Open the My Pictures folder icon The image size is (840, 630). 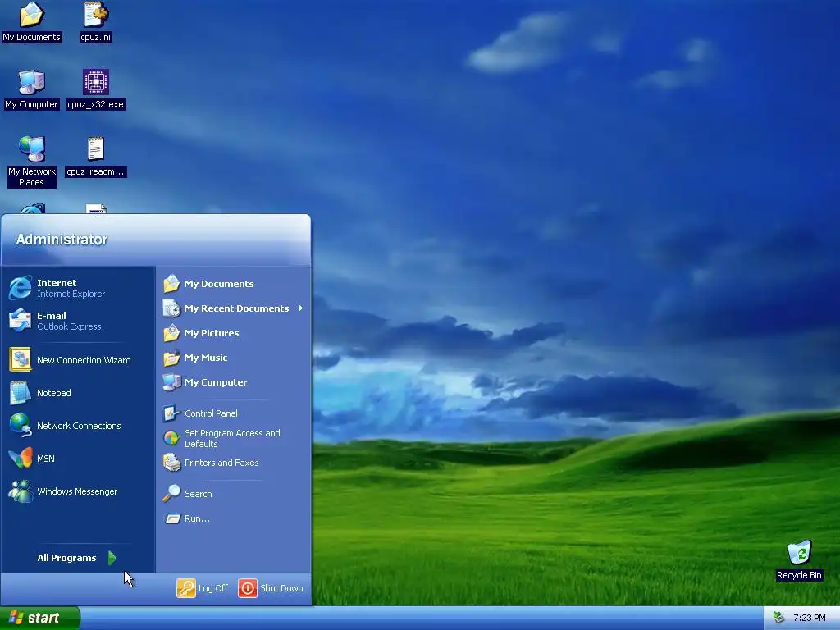click(171, 333)
